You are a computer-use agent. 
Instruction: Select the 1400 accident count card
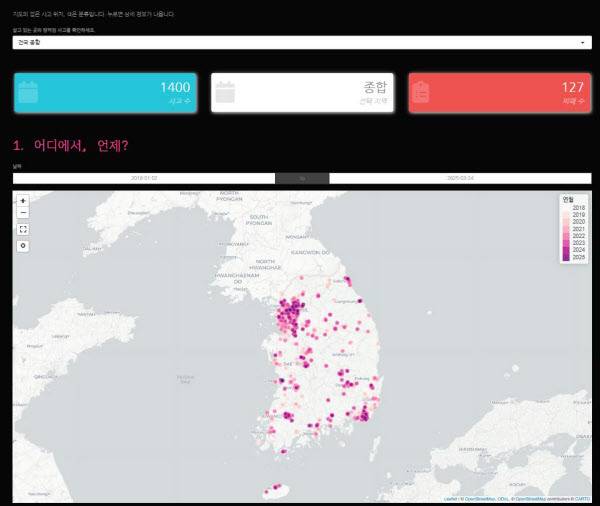106,92
